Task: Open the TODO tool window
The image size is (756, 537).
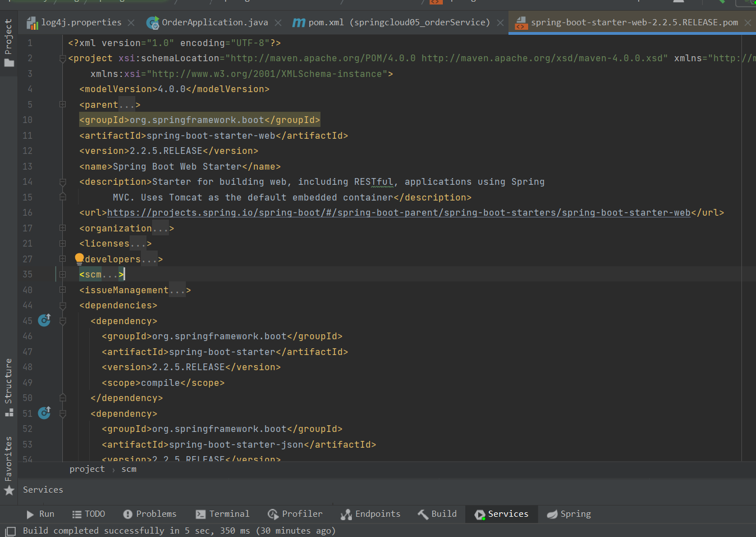Action: tap(89, 514)
